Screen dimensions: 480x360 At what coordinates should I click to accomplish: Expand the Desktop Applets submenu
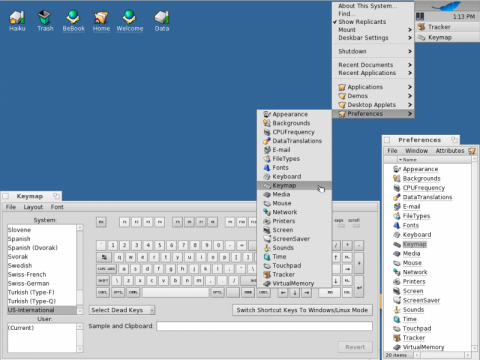pos(373,105)
